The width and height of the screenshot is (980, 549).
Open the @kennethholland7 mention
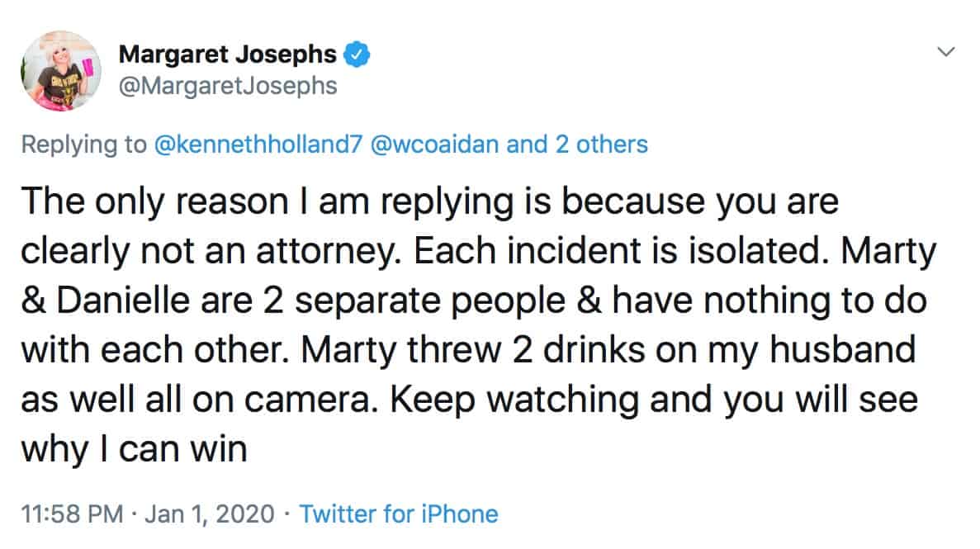[x=258, y=144]
